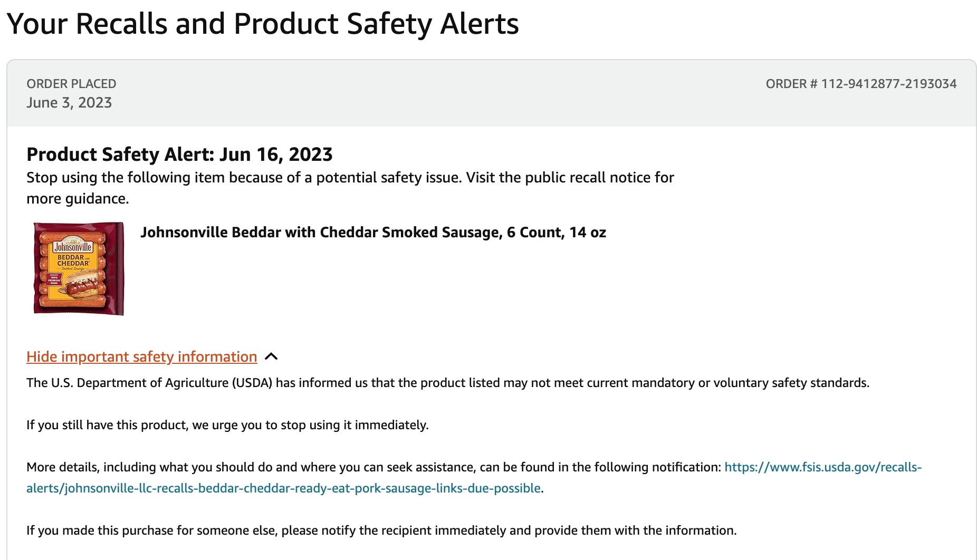
Task: Click the "If you made this purchase for someone else" sentence
Action: coord(381,530)
